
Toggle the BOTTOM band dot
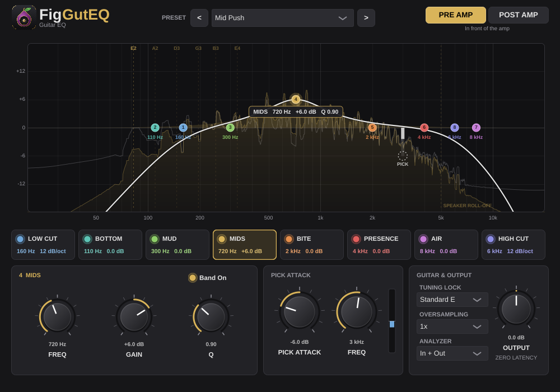[87, 239]
